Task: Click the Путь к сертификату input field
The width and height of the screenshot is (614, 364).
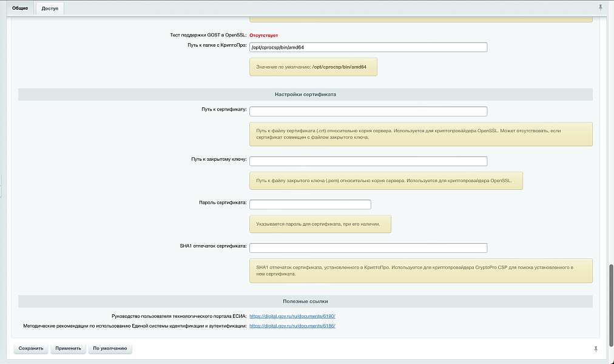Action: click(368, 111)
